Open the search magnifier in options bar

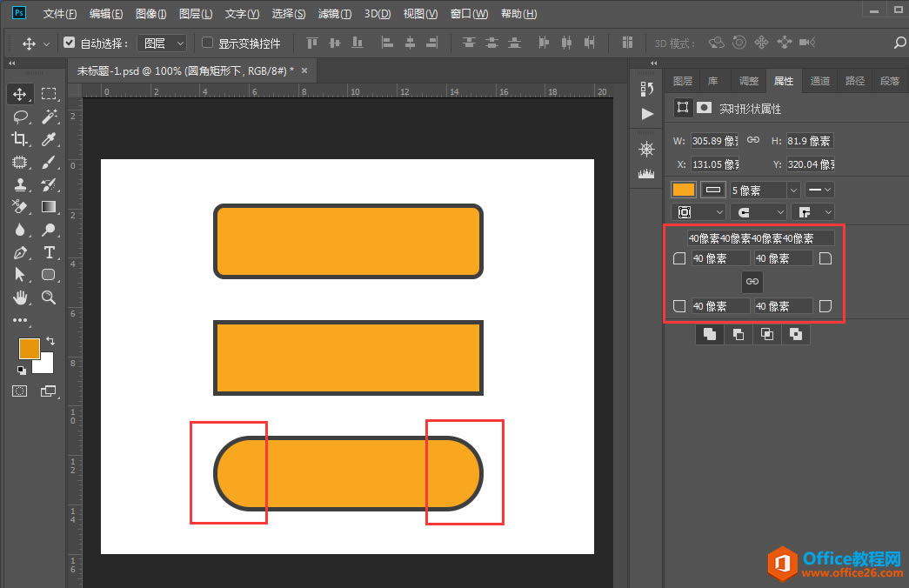point(899,43)
